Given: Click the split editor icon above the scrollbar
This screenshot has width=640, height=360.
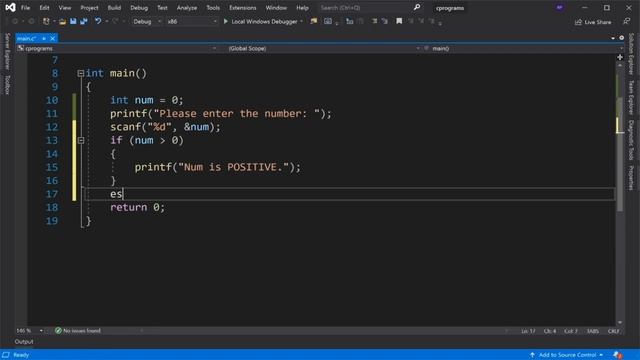Looking at the screenshot, I should [620, 57].
